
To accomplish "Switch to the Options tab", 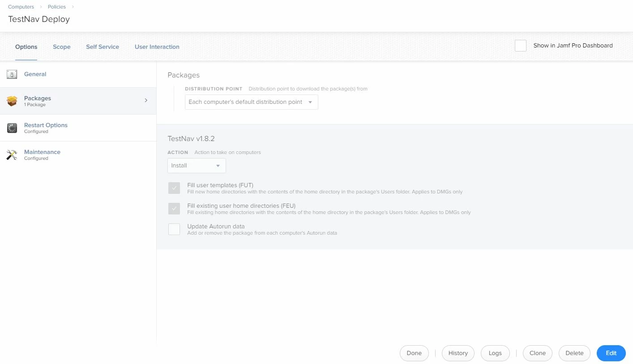I will [26, 47].
